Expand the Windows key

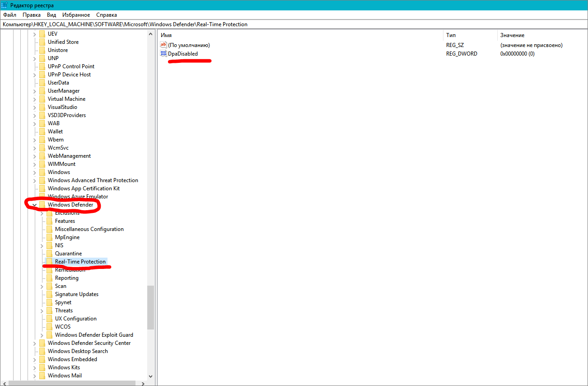pos(35,172)
